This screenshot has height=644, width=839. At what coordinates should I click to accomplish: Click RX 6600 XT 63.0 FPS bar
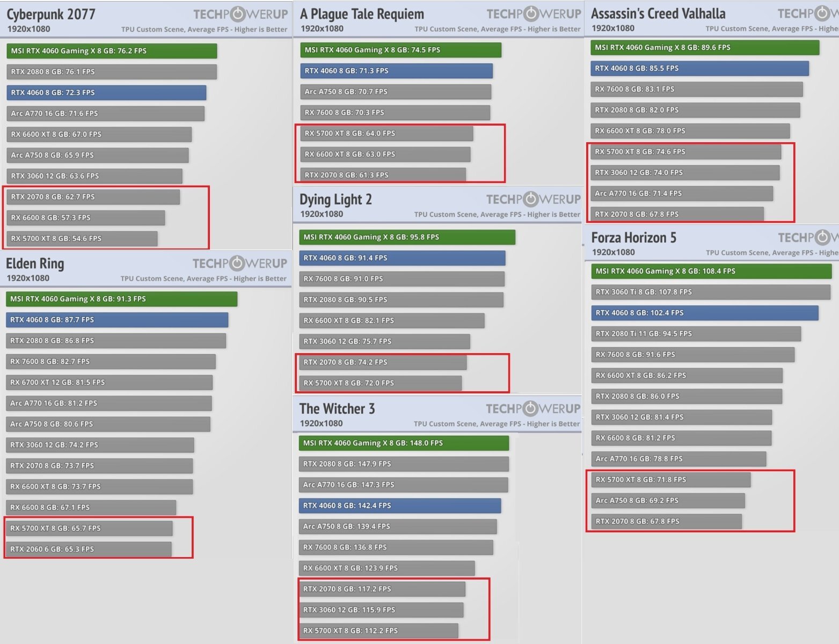[x=385, y=155]
